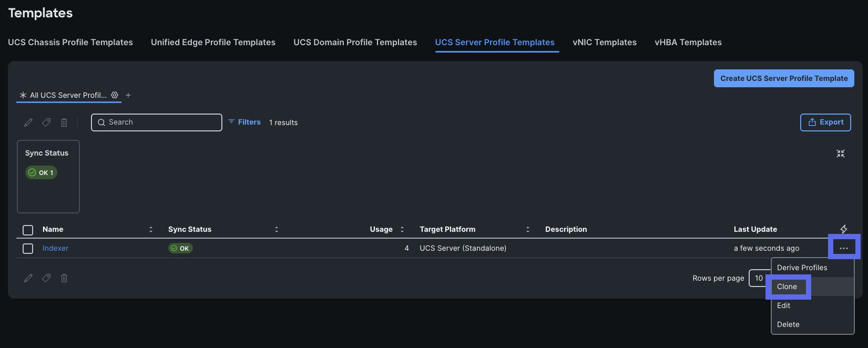Click the top toolbar edit pencil icon
The height and width of the screenshot is (348, 868).
pos(28,122)
